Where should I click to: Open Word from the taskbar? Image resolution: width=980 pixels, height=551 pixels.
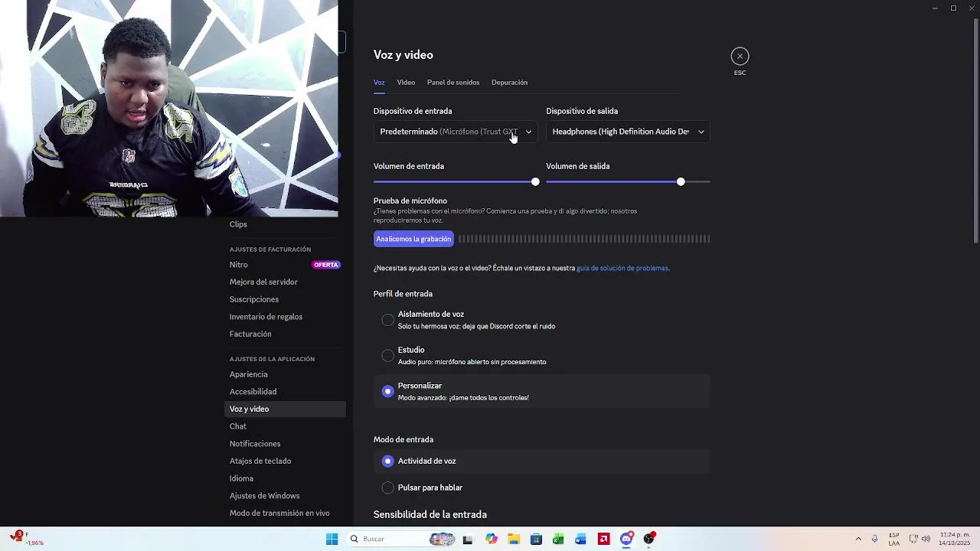pos(580,540)
